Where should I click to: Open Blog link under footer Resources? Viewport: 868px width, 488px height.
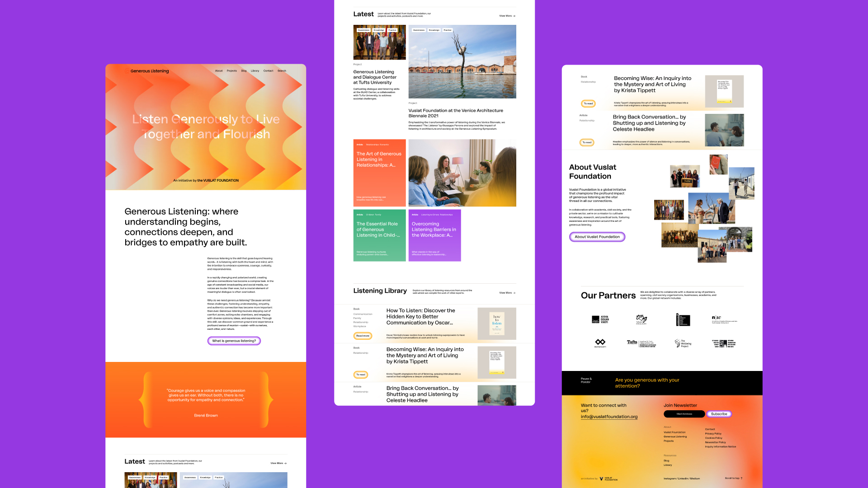tap(666, 461)
